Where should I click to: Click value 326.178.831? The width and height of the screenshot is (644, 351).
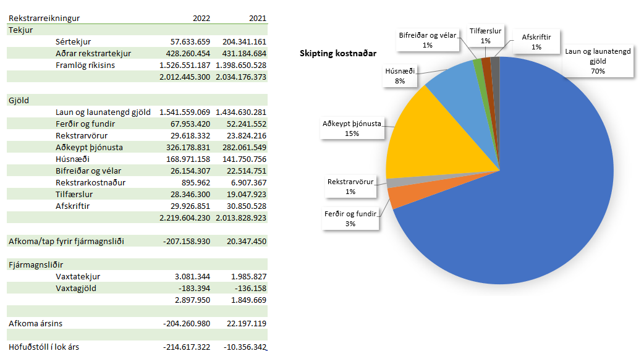(x=188, y=147)
